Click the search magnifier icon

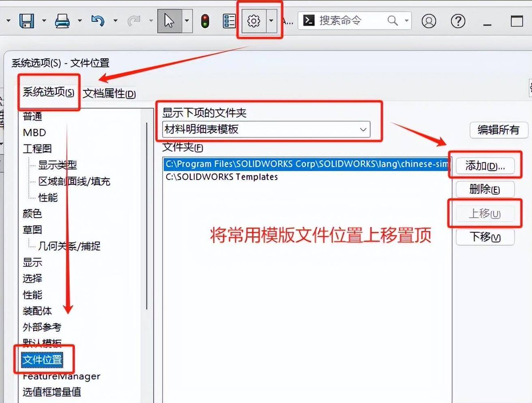pyautogui.click(x=392, y=20)
